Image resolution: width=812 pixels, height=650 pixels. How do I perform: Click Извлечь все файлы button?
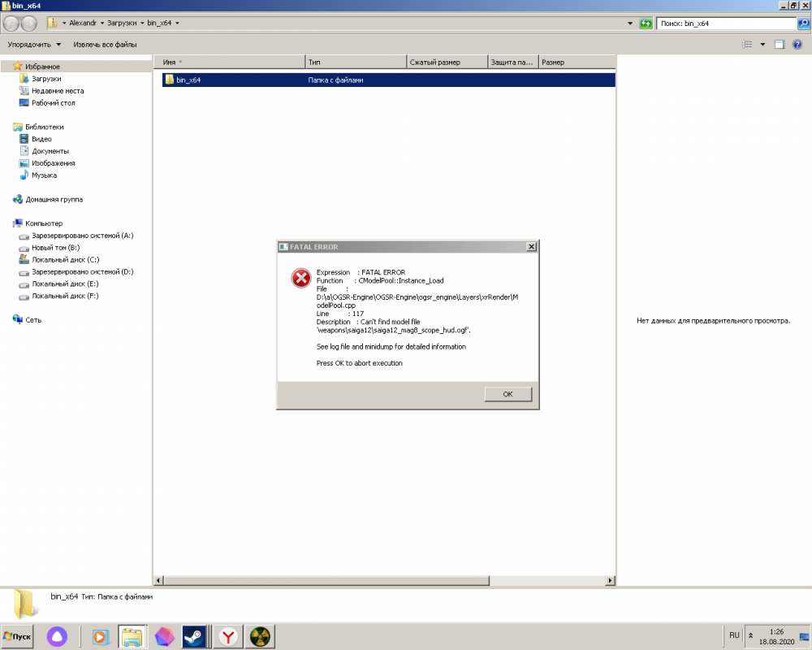tap(105, 45)
